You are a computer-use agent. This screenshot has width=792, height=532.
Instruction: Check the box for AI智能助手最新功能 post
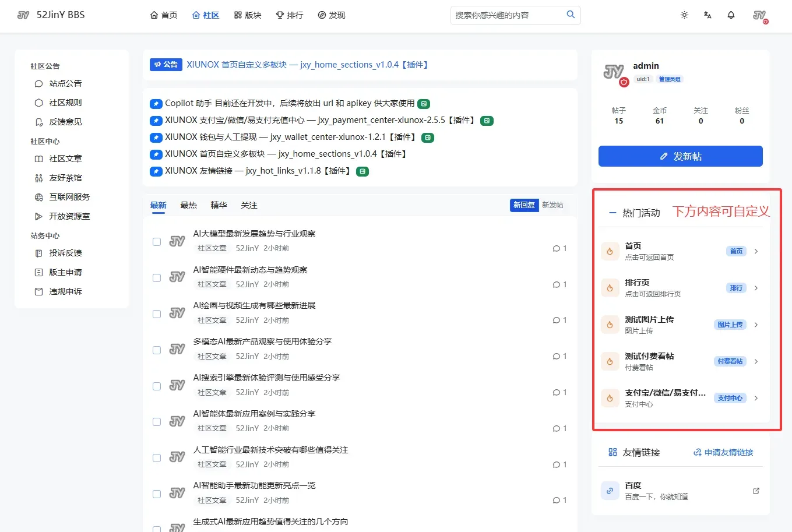(157, 494)
